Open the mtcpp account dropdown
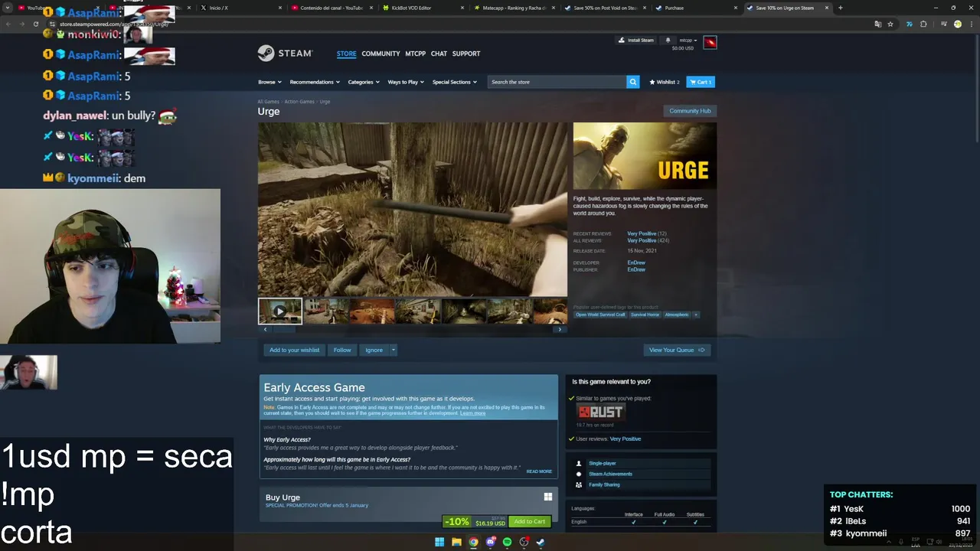The width and height of the screenshot is (980, 551). coord(688,40)
